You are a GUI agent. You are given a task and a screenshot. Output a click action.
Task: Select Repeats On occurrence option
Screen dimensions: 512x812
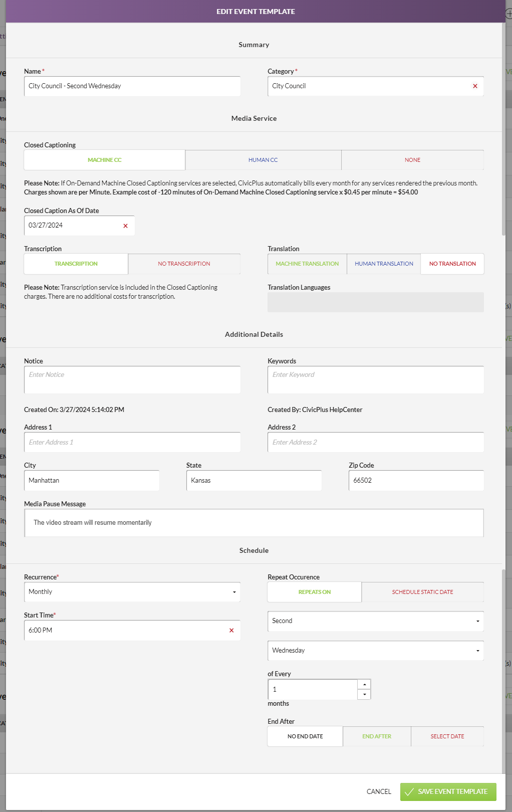[315, 592]
